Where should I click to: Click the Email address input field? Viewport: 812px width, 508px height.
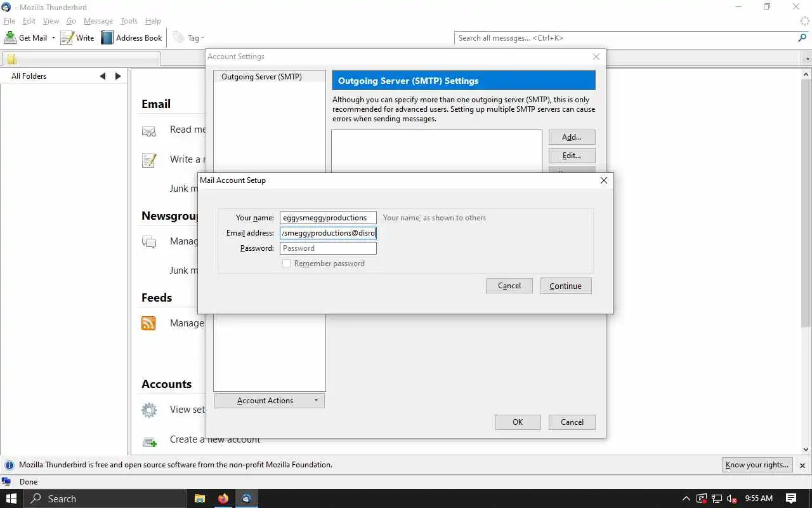(x=328, y=233)
